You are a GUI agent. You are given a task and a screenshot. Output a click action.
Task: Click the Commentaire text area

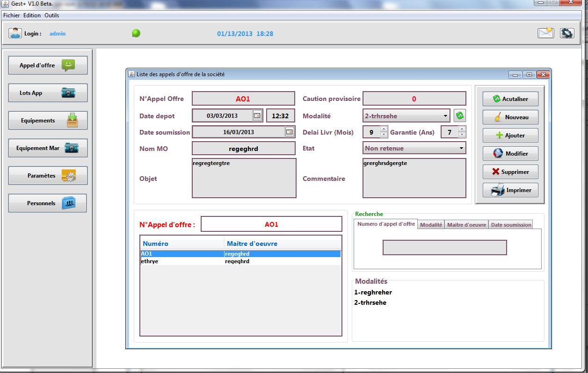tap(414, 178)
